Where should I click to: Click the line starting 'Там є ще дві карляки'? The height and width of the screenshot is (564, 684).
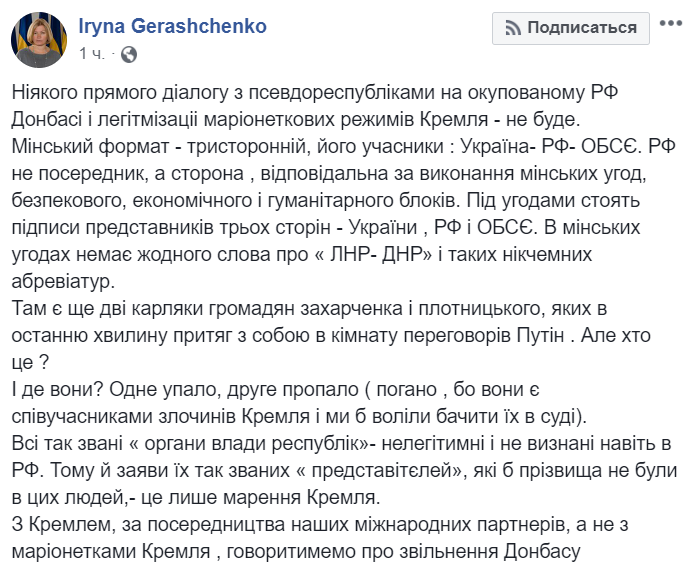309,308
